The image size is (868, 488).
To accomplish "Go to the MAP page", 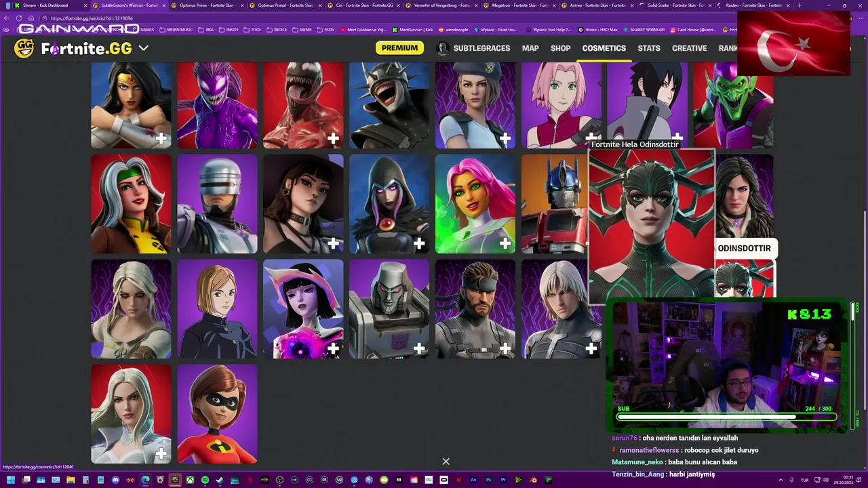I will (x=530, y=48).
